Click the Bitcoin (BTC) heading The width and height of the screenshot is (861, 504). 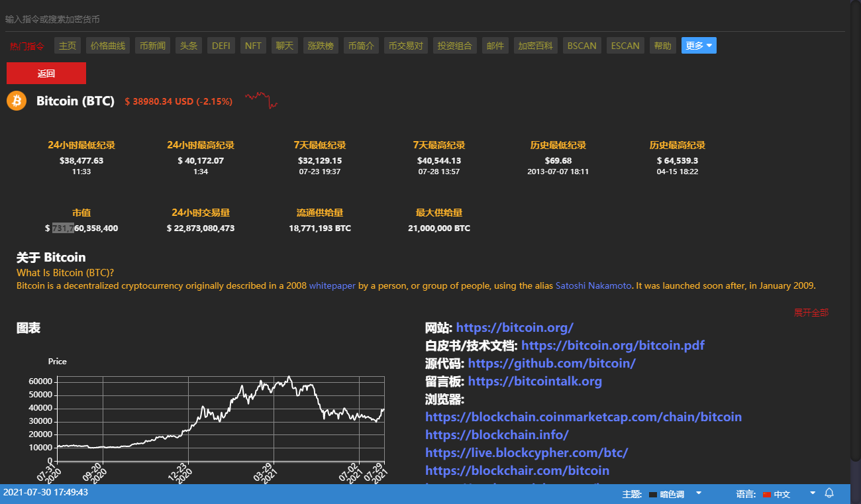[x=76, y=101]
